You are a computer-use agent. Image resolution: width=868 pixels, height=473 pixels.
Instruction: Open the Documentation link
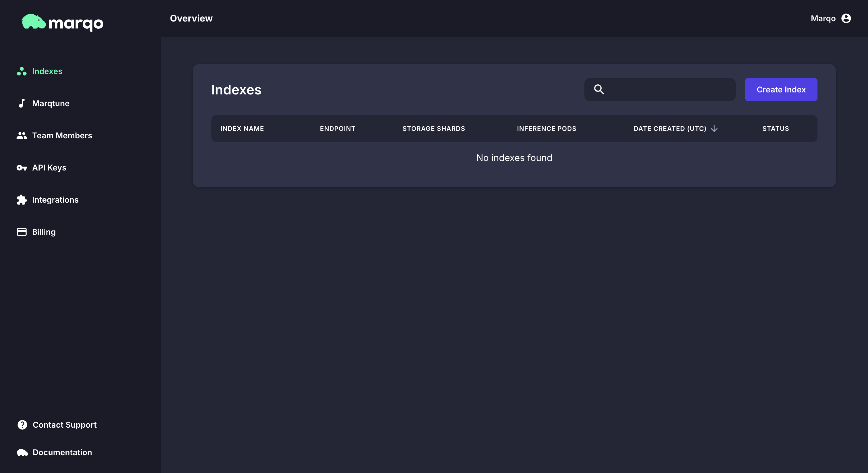point(62,452)
